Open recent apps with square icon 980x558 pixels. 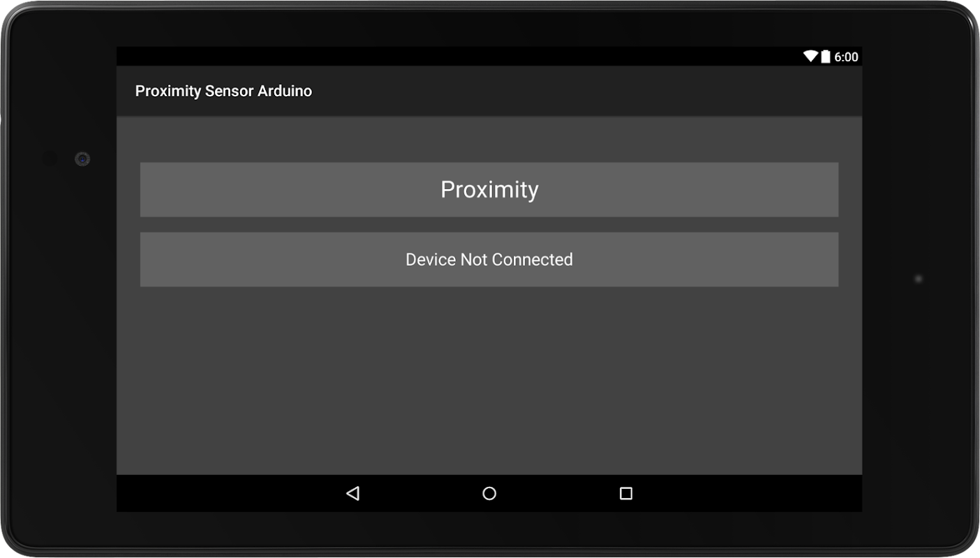pos(626,494)
